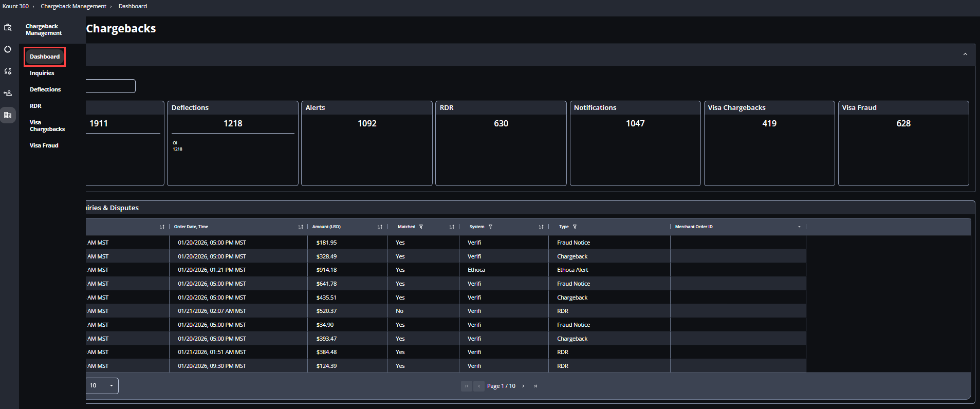Click the Dashboard breadcrumb
This screenshot has width=980, height=409.
tap(133, 6)
